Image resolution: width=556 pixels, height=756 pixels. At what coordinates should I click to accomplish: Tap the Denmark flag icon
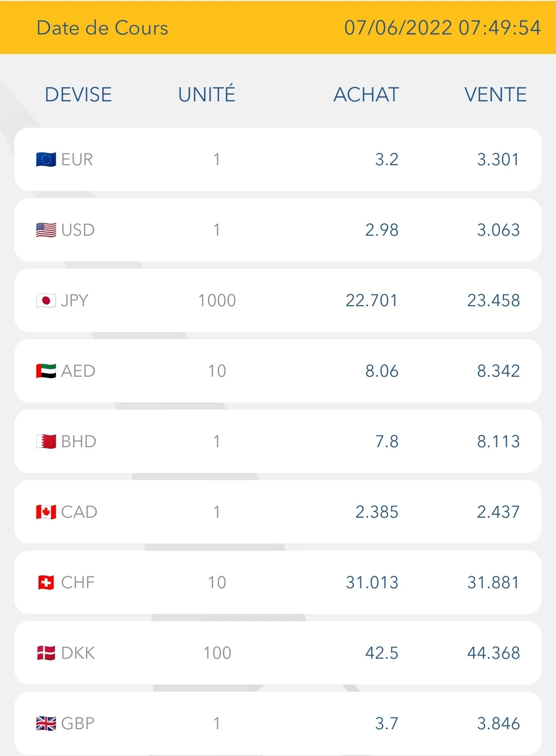point(46,653)
